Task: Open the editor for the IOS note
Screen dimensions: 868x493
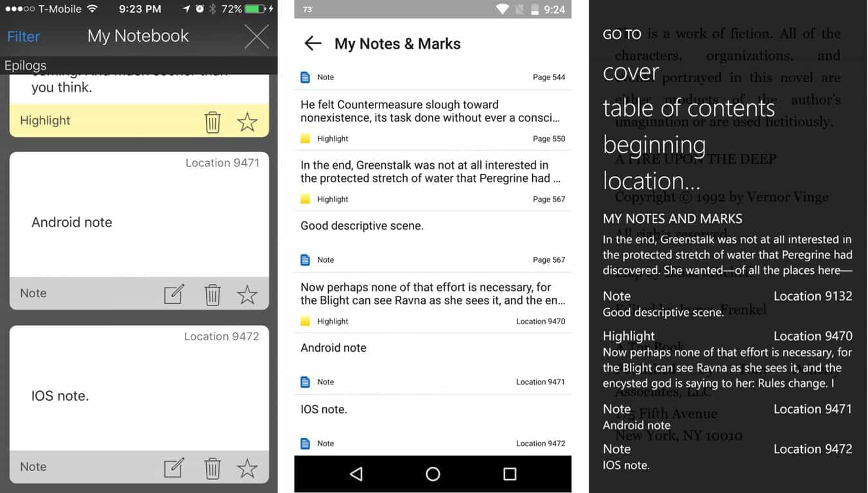Action: click(x=174, y=467)
